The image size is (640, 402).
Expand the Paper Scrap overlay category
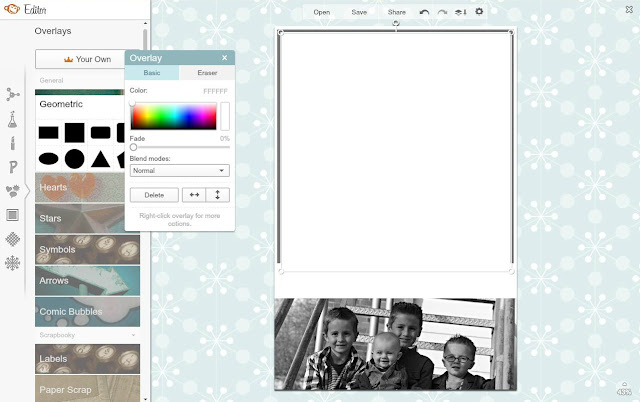(87, 389)
